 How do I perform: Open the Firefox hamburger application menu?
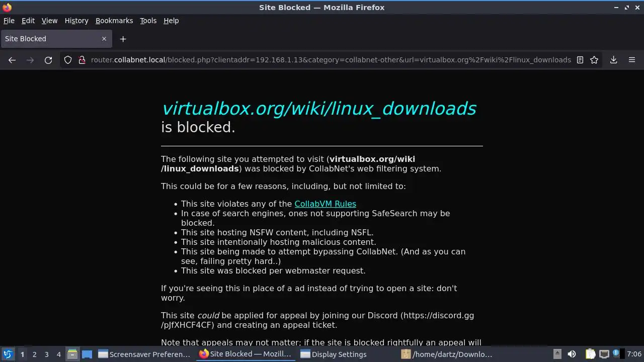(632, 60)
